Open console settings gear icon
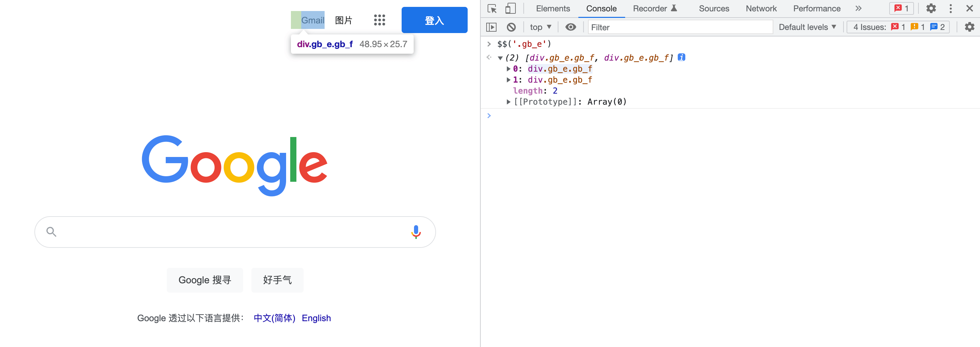The image size is (980, 347). [x=970, y=27]
